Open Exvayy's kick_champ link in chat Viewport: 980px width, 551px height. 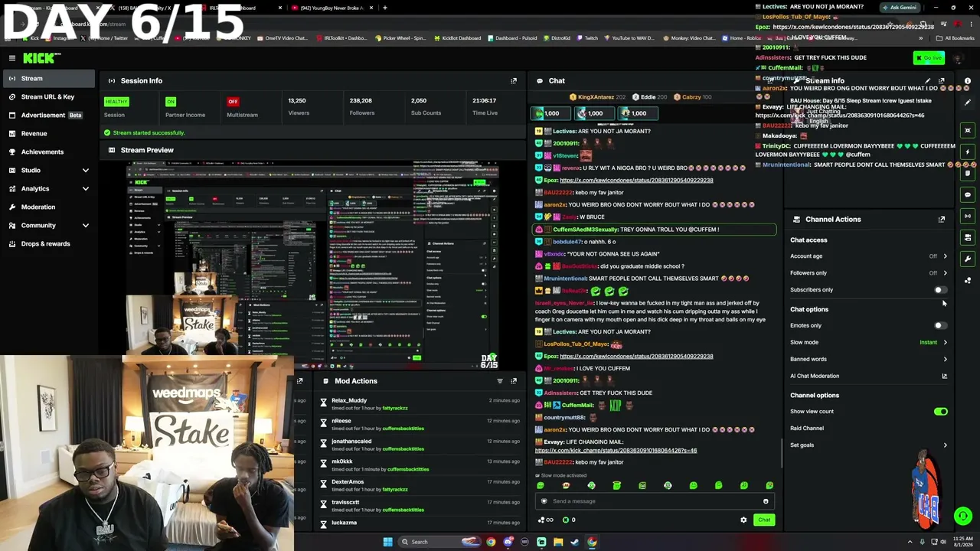coord(616,451)
